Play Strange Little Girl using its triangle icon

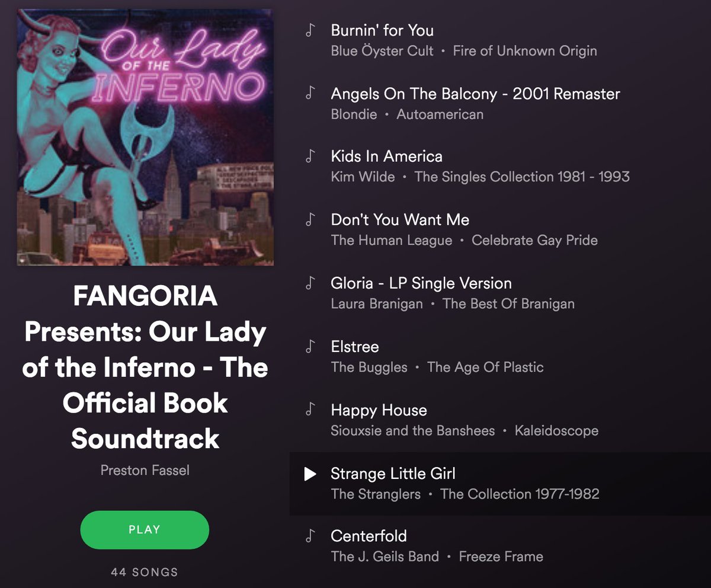pyautogui.click(x=309, y=474)
